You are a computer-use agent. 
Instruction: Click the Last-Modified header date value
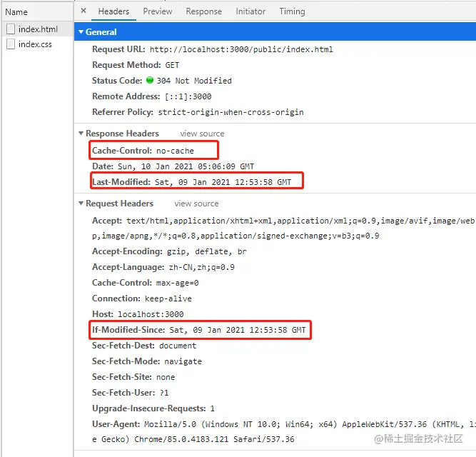click(x=223, y=182)
